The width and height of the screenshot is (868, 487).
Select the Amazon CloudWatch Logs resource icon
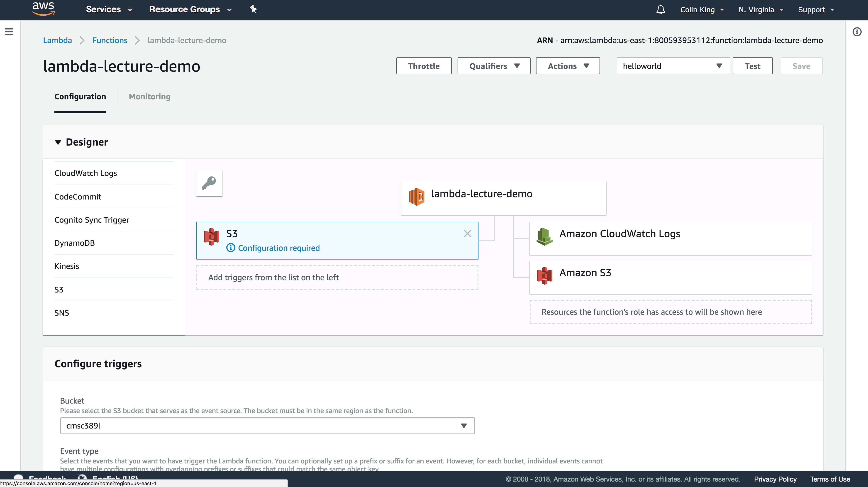coord(544,237)
